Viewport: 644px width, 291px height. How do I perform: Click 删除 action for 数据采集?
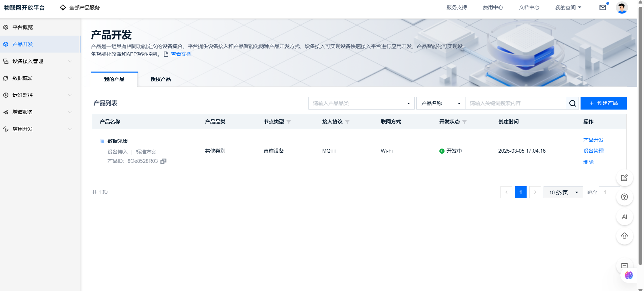pos(588,162)
